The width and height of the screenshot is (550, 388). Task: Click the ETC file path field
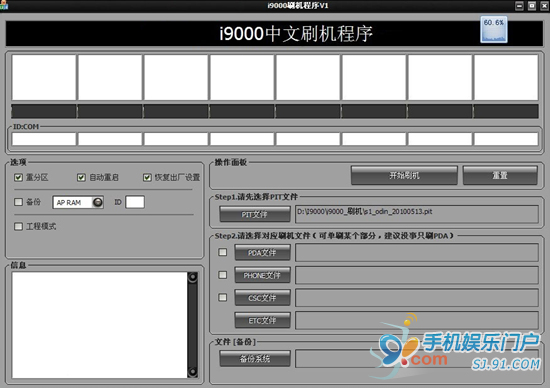[417, 320]
